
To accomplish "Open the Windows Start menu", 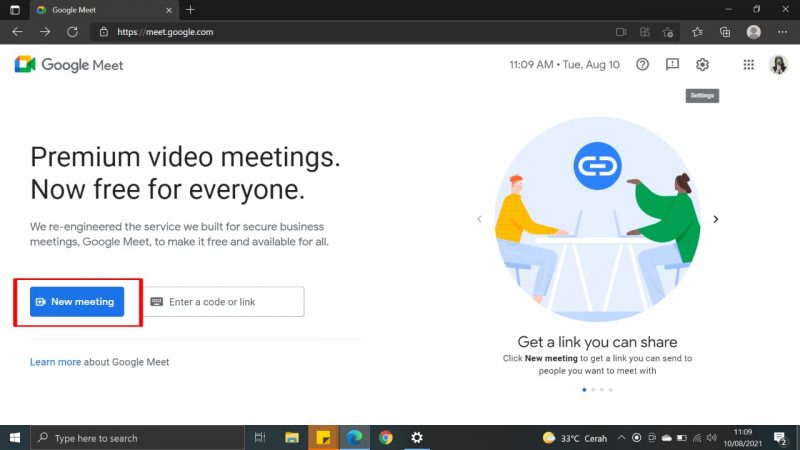I will click(15, 438).
